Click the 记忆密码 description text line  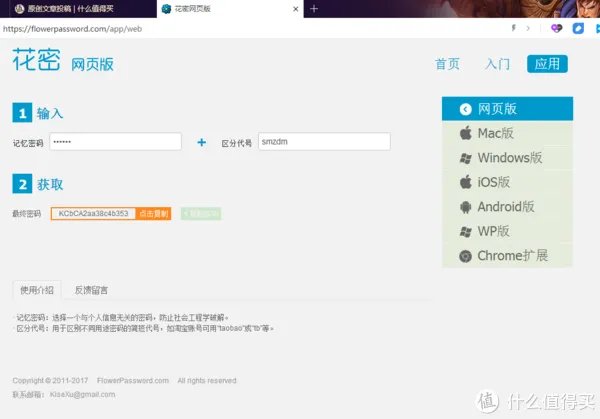122,318
